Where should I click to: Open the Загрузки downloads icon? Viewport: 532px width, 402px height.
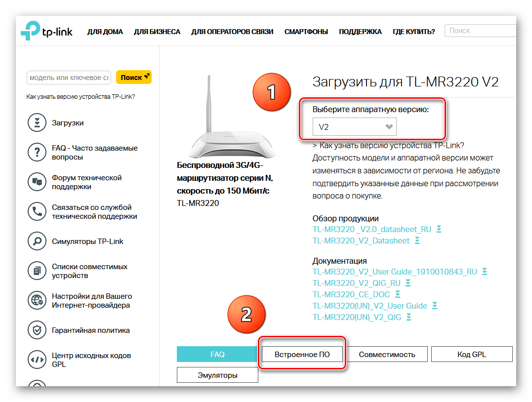click(x=37, y=122)
